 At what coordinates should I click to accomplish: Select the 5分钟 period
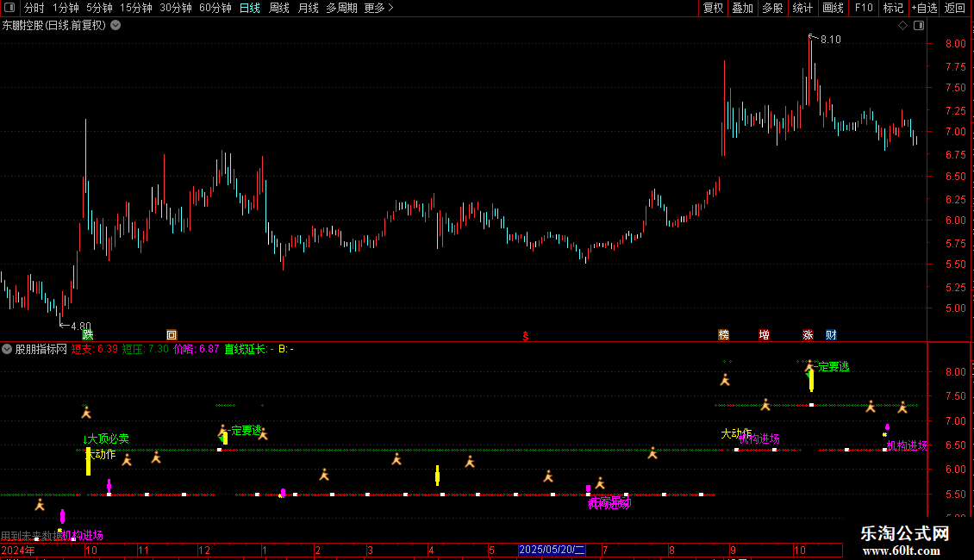point(99,8)
